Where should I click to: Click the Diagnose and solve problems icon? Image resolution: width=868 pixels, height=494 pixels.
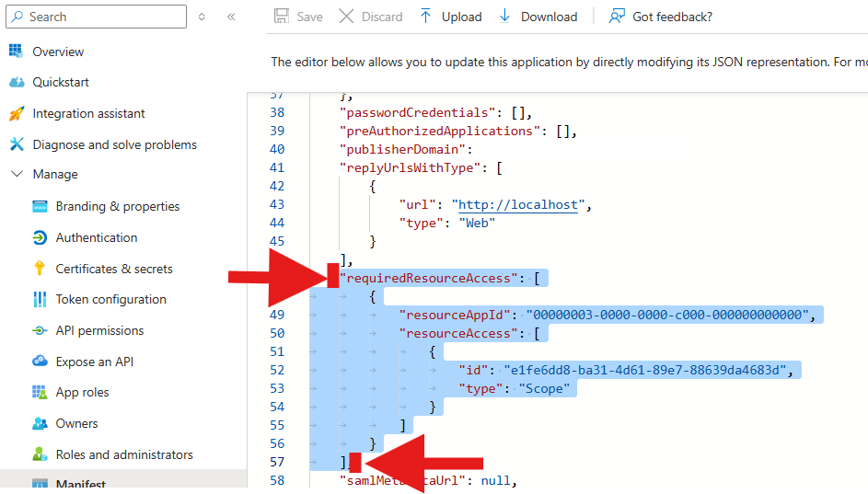coord(16,144)
